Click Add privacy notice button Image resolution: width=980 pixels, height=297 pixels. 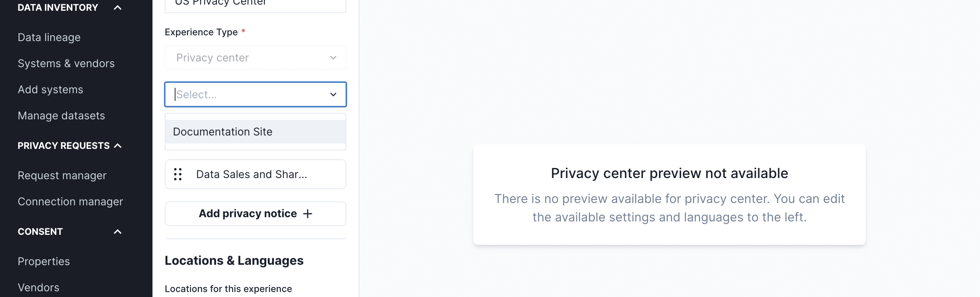point(256,214)
